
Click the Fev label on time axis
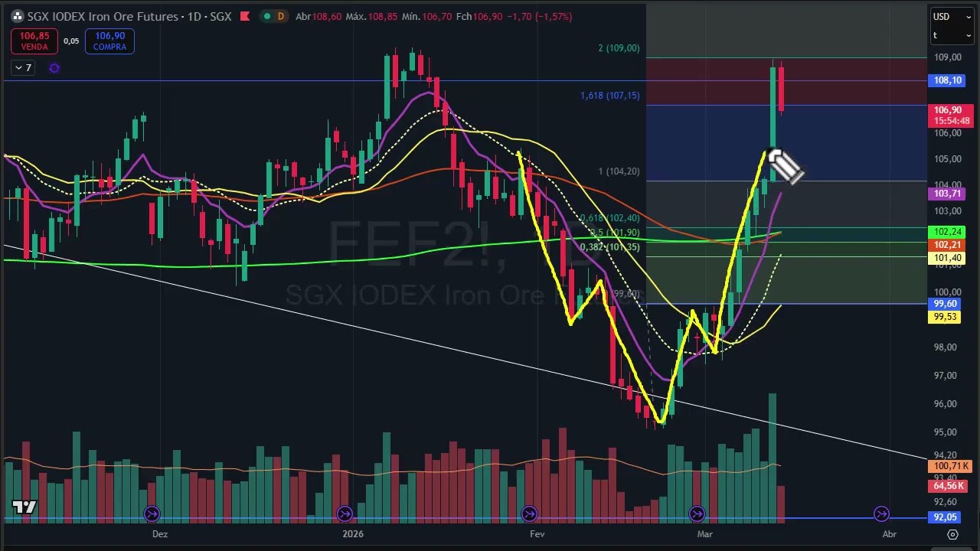tap(537, 534)
